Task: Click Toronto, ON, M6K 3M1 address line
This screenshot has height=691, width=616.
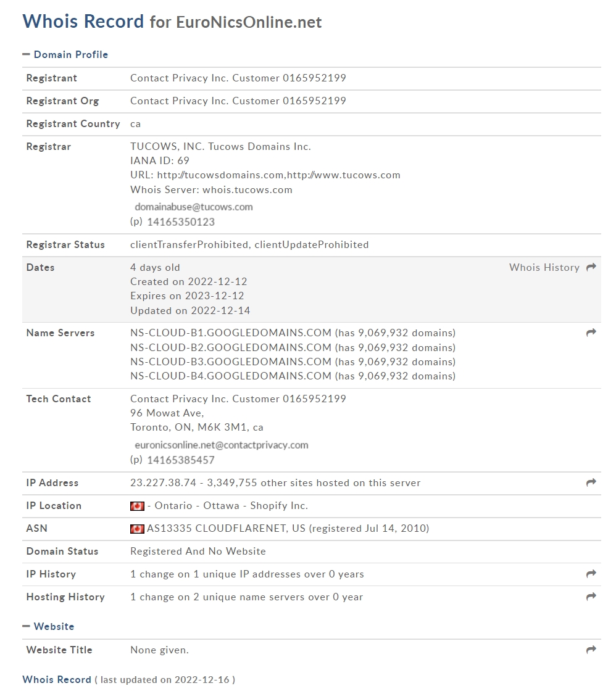Action: click(197, 428)
